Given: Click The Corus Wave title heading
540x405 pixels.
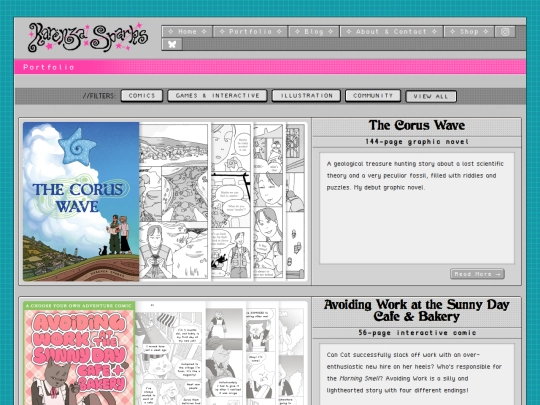Looking at the screenshot, I should (x=417, y=125).
